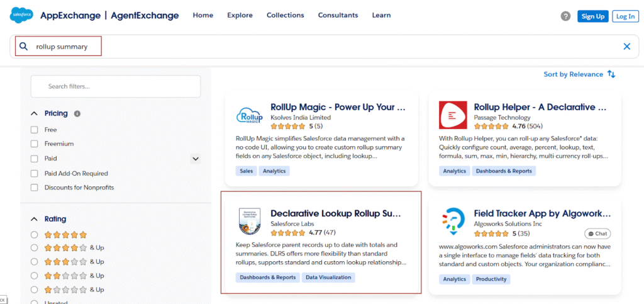Click the Search filters input box
The image size is (644, 304).
pyautogui.click(x=116, y=86)
